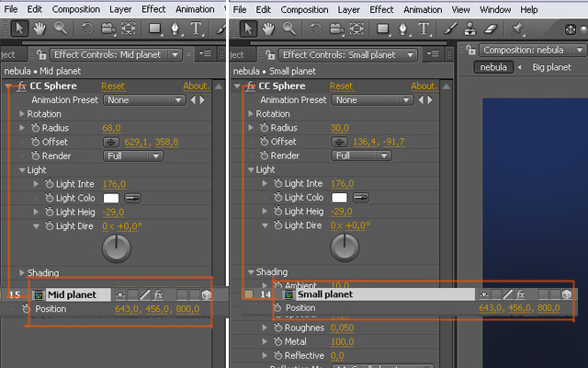Expand Roughness property in Small planet Shading

265,328
